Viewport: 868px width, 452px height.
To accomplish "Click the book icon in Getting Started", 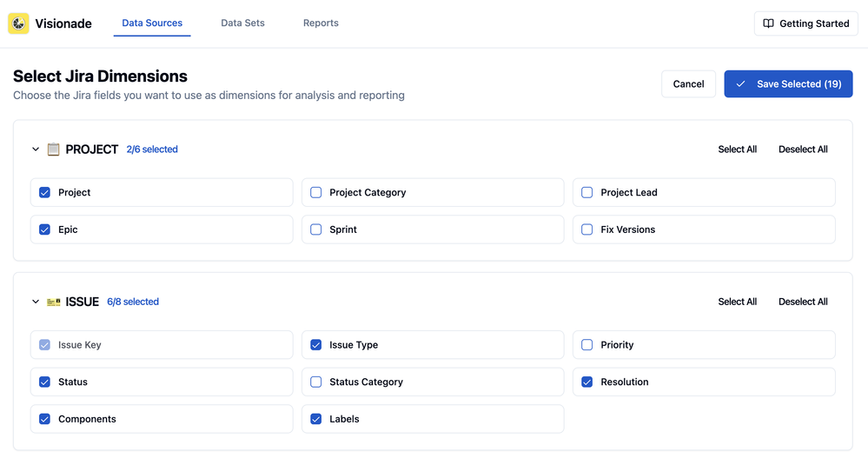I will click(x=768, y=23).
